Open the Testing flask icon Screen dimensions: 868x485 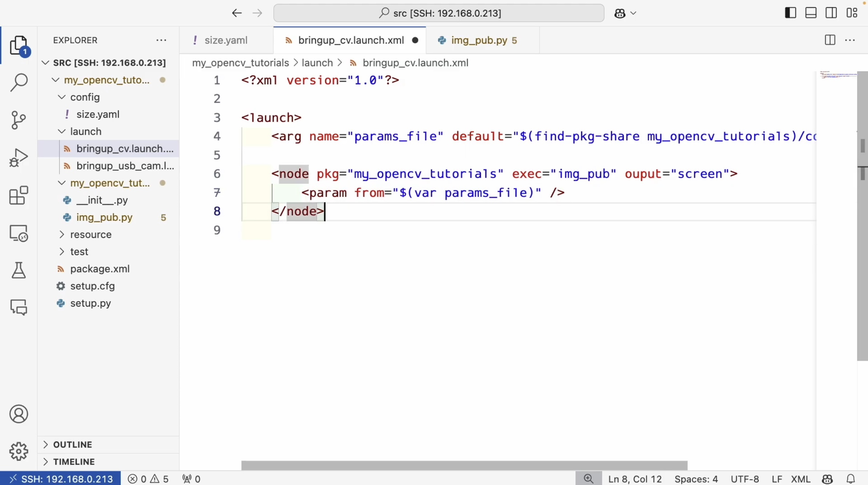point(19,270)
